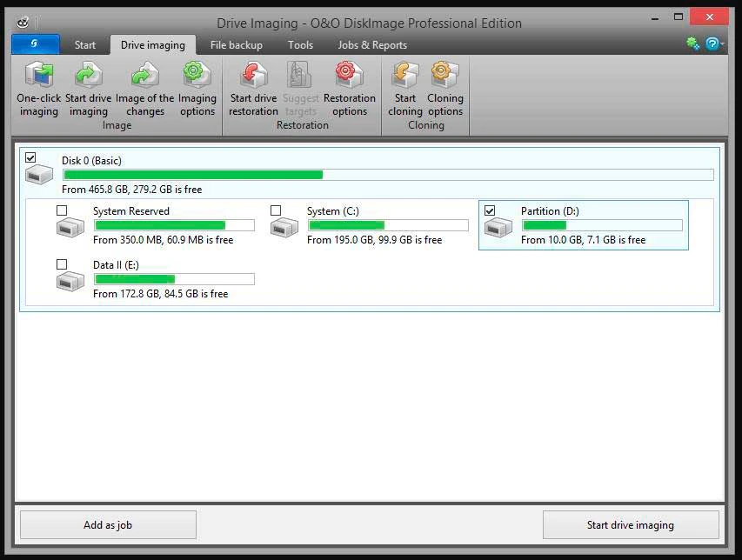Viewport: 742px width, 560px height.
Task: Switch to the Start tab
Action: (84, 45)
